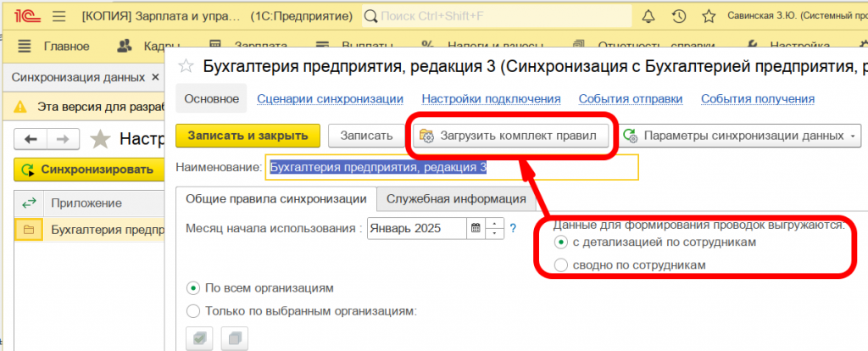Image resolution: width=868 pixels, height=351 pixels.
Task: Click Загрузить комплект правил button
Action: pyautogui.click(x=510, y=136)
